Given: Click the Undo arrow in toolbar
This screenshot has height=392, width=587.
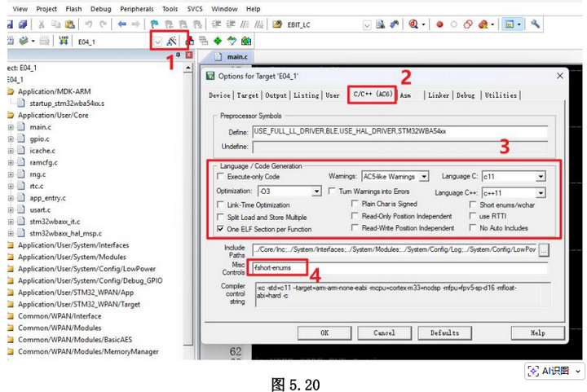Looking at the screenshot, I should 89,24.
